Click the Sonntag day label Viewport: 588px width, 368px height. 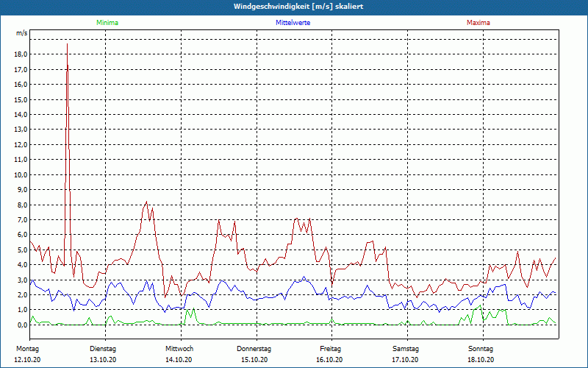pos(481,349)
